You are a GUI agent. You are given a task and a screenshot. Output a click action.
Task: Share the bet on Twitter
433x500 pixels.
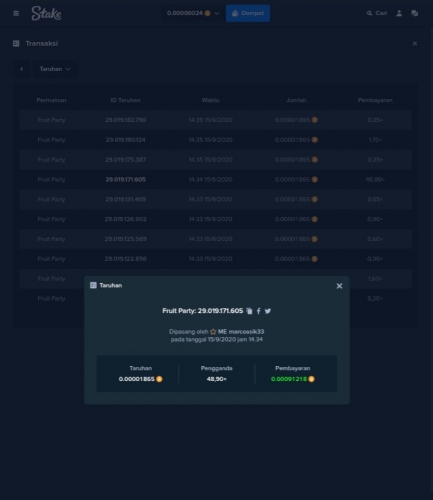point(268,311)
